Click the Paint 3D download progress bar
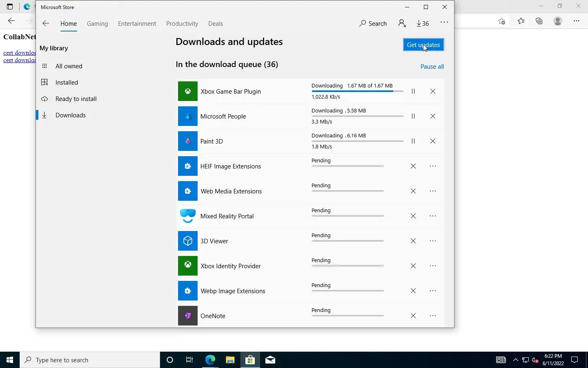The image size is (588, 368). point(358,141)
